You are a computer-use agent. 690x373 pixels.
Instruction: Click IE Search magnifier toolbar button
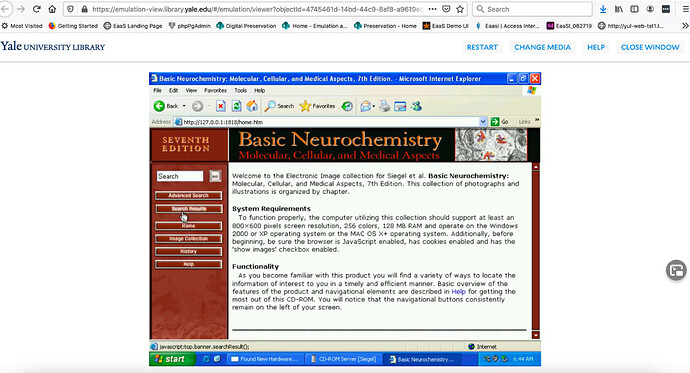279,106
